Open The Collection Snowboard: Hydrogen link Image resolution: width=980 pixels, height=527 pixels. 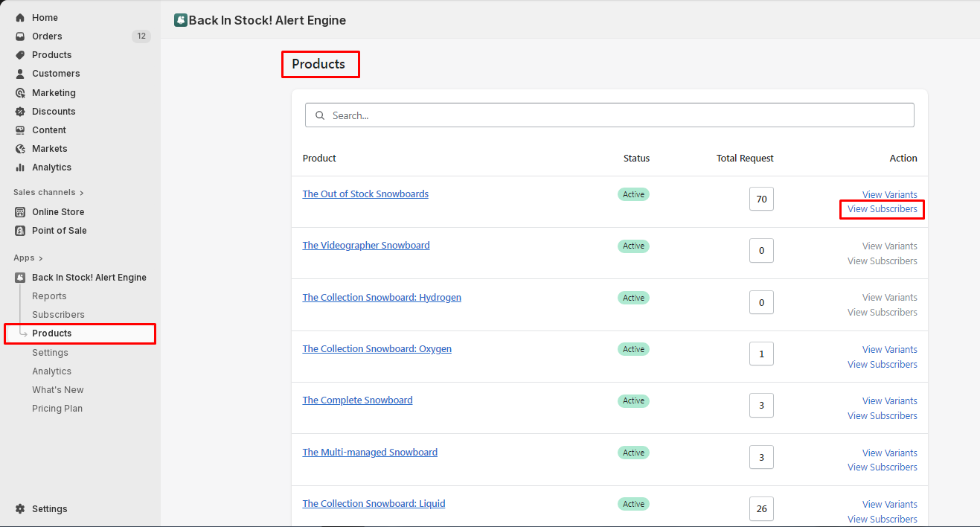pyautogui.click(x=382, y=297)
